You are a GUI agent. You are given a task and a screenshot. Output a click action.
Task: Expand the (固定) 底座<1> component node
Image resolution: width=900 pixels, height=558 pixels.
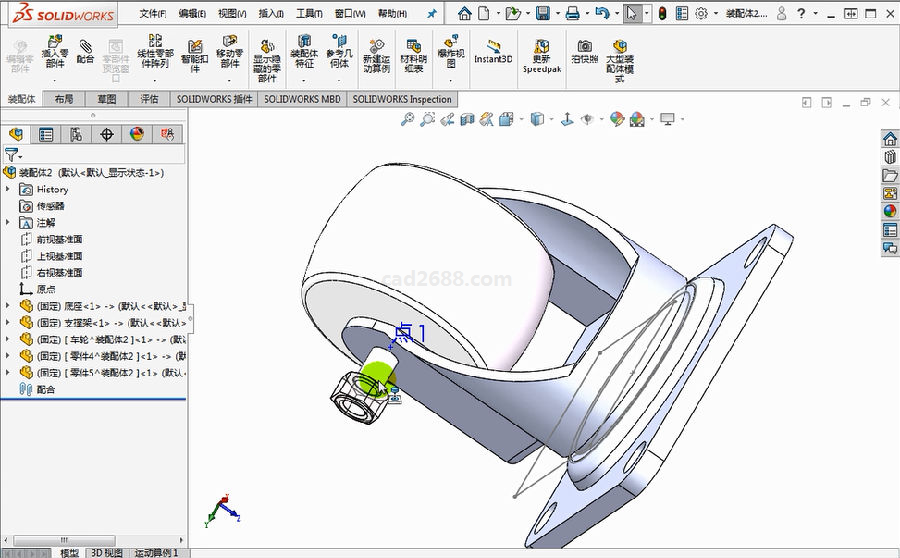pyautogui.click(x=9, y=306)
